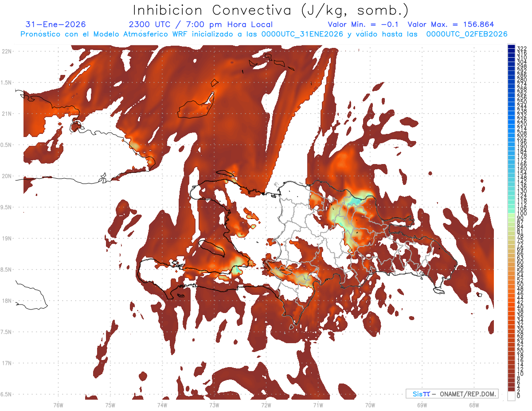Screen dimensions: 532x411
Task: Click the "ONAMET/REP.DOM." credit box
Action: [451, 394]
